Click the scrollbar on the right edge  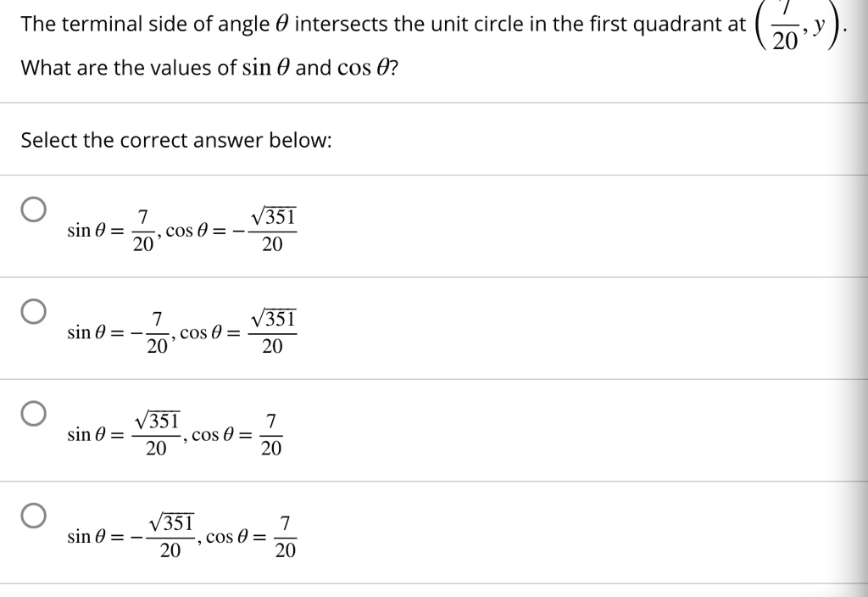point(860,297)
